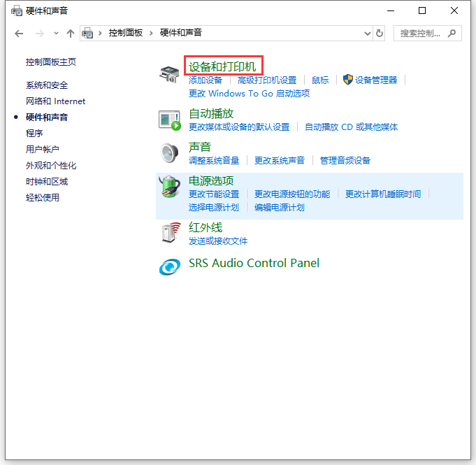Click the Sound speaker icon
Image resolution: width=476 pixels, height=465 pixels.
click(169, 153)
